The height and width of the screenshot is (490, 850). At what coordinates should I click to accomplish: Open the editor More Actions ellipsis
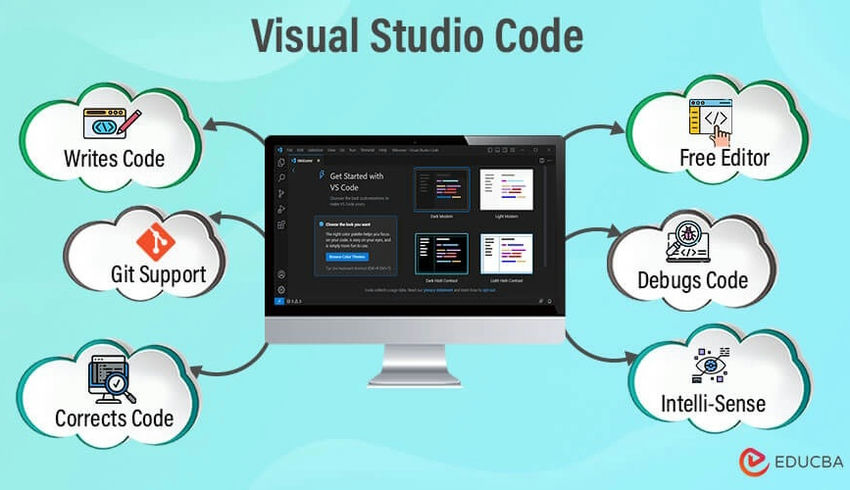coord(550,160)
